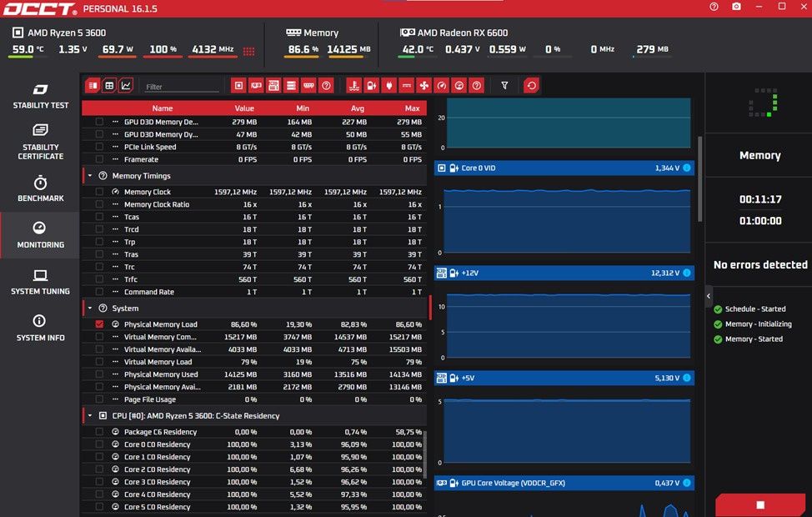Image resolution: width=812 pixels, height=517 pixels.
Task: Toggle the usage load sensor filter
Action: pos(459,86)
